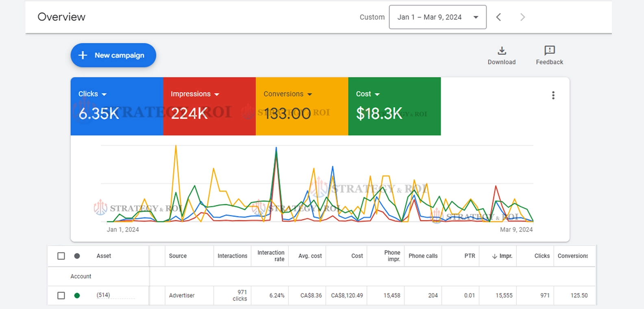Sort by the Phone calls column header
The height and width of the screenshot is (309, 644).
point(423,256)
